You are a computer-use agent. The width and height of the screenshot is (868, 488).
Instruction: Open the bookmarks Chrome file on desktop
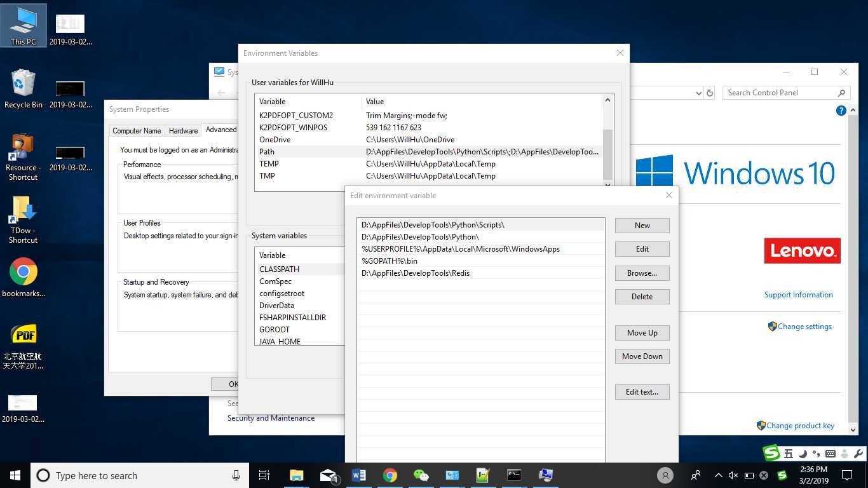click(24, 278)
